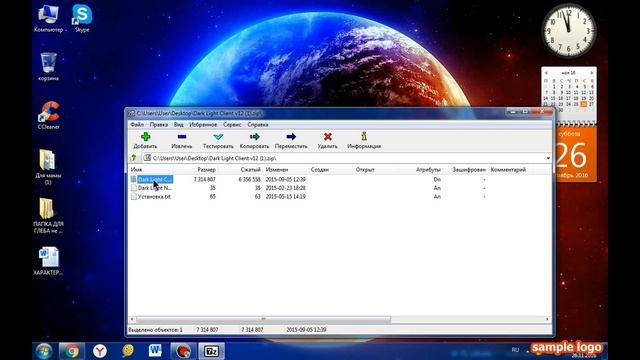
Task: Click date 2015-05-15 14:19 cell
Action: (286, 196)
